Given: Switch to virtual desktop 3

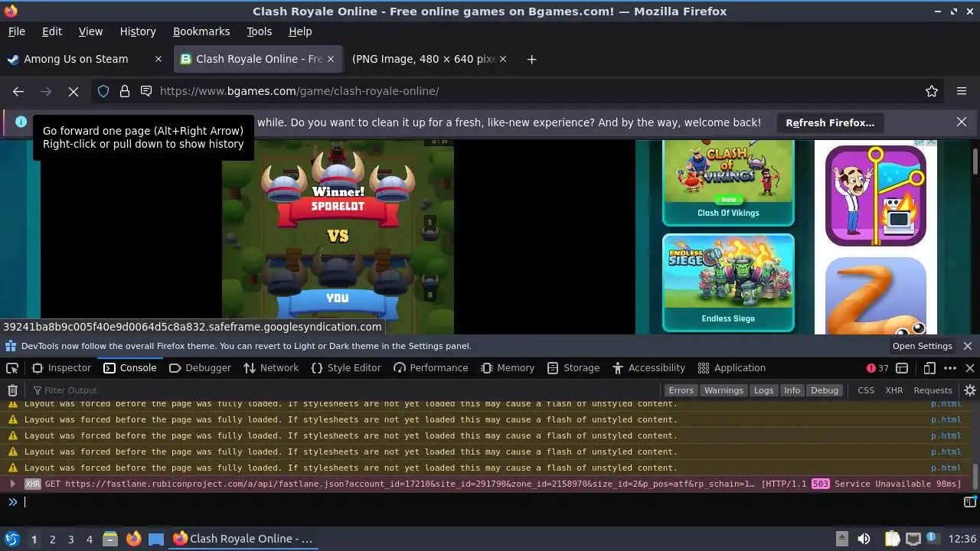Looking at the screenshot, I should [x=70, y=539].
